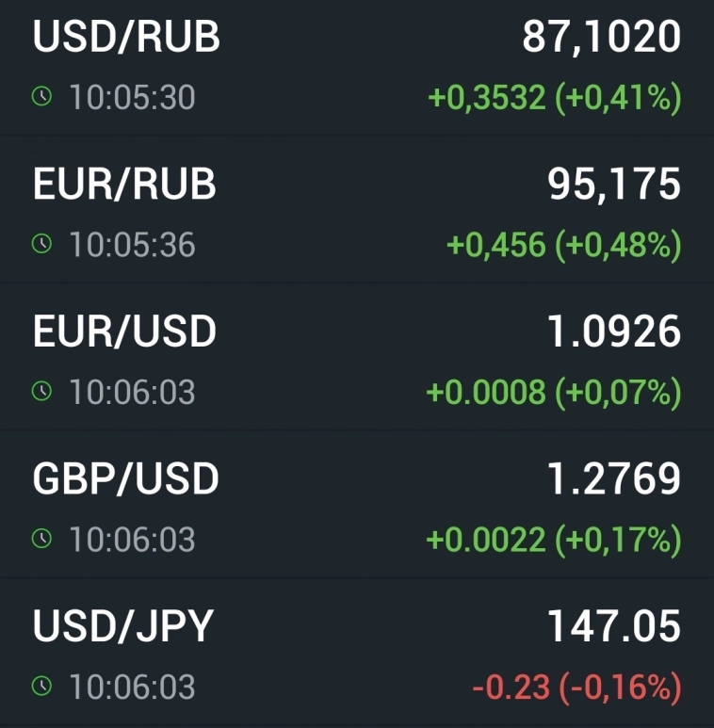Viewport: 714px width, 728px height.
Task: Click the GBP/USD price 1.2769
Action: pyautogui.click(x=614, y=479)
